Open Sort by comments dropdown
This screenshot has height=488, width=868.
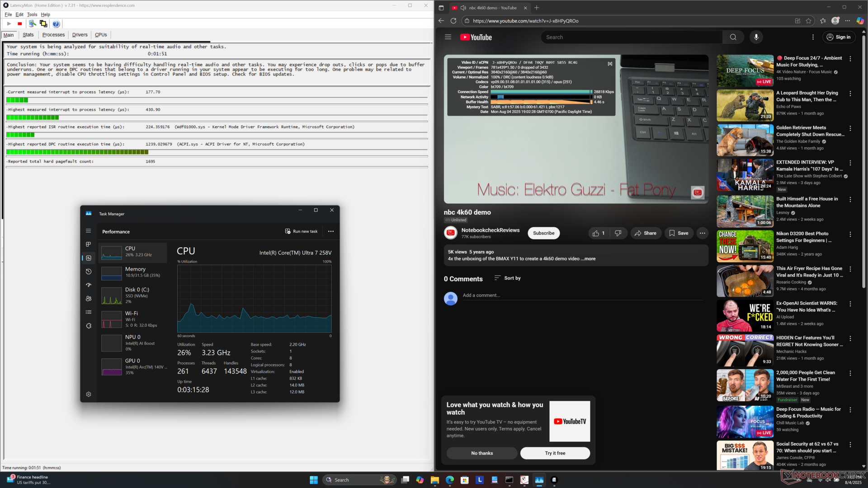[x=507, y=278]
